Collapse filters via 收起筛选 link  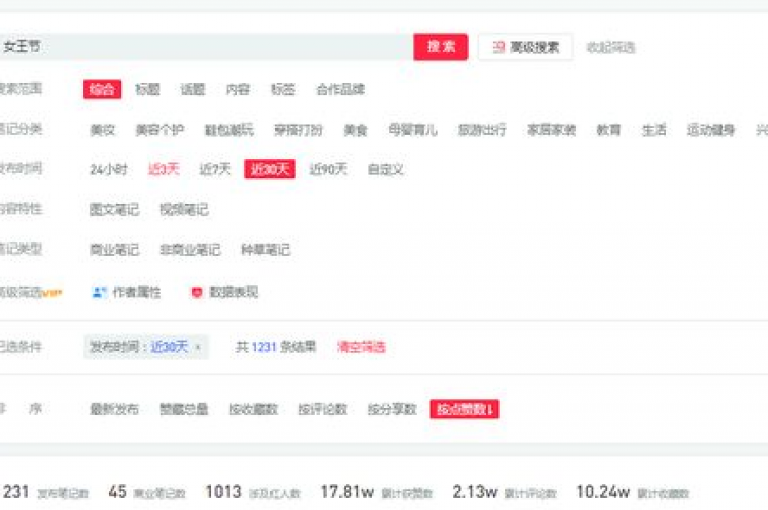[611, 48]
